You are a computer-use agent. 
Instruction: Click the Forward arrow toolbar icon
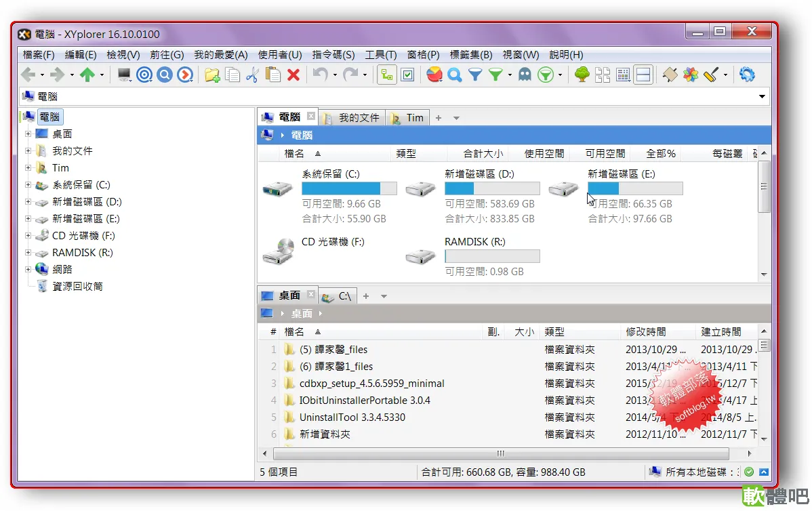pos(57,75)
